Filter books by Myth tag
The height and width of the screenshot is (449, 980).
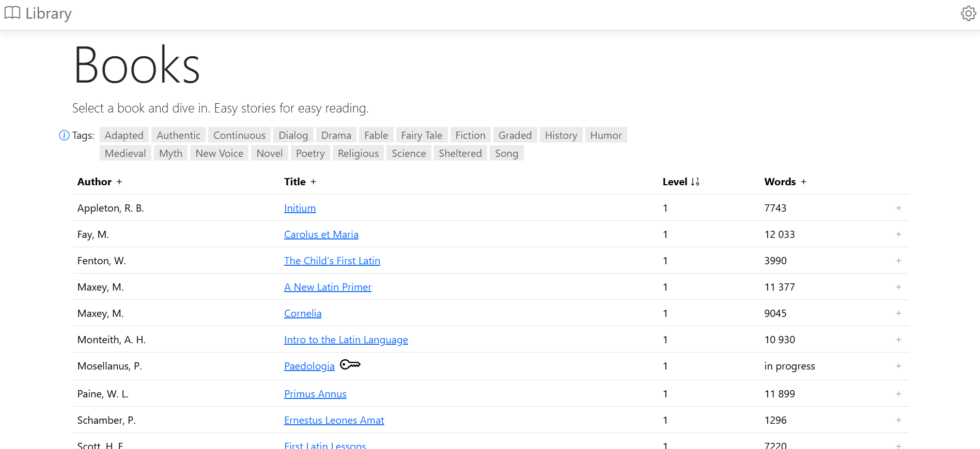171,153
